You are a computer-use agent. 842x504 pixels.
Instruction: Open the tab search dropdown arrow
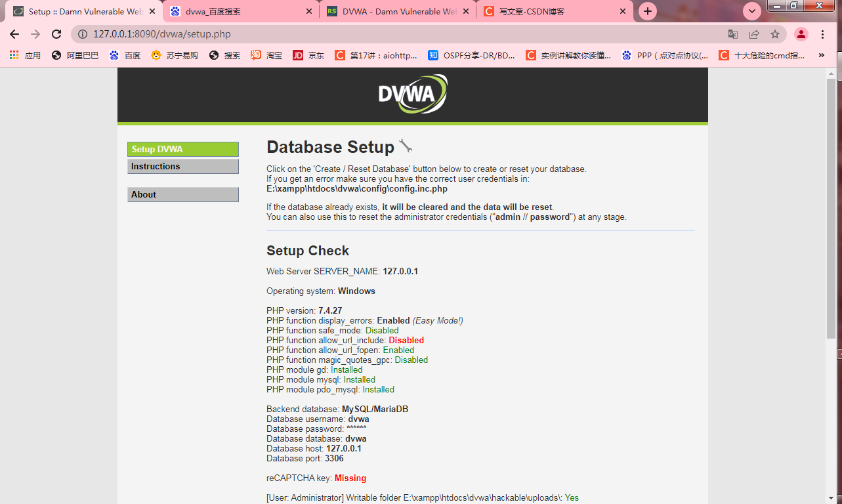coord(751,10)
